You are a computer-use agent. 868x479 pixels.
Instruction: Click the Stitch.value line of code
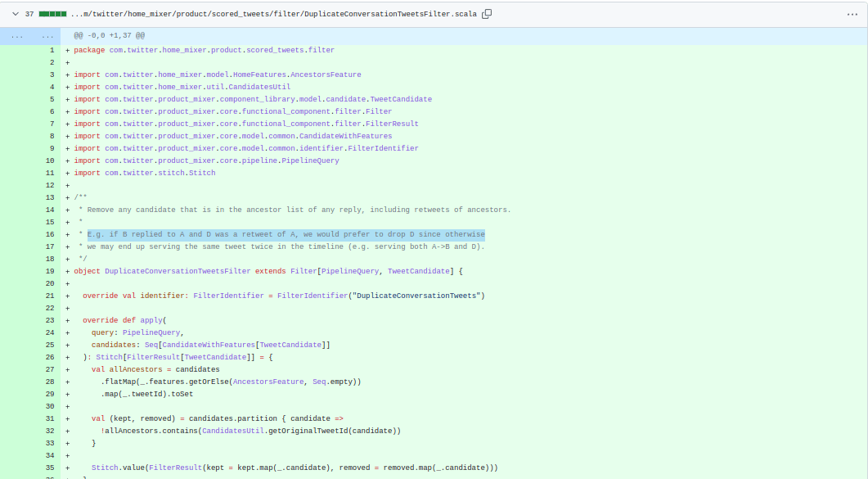[x=295, y=468]
